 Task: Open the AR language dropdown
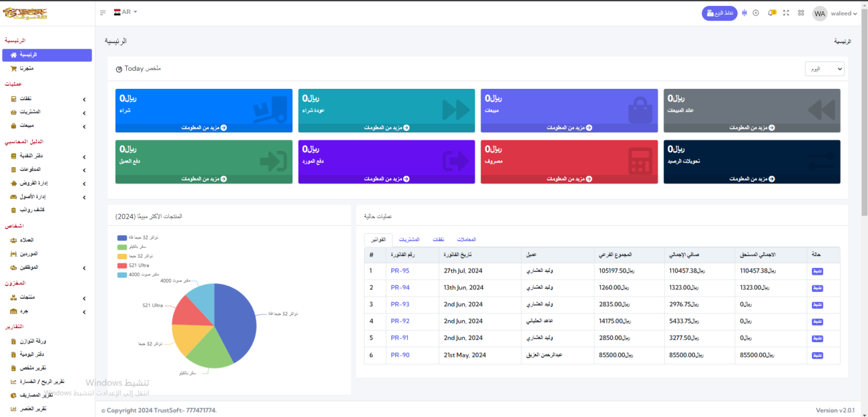(126, 12)
